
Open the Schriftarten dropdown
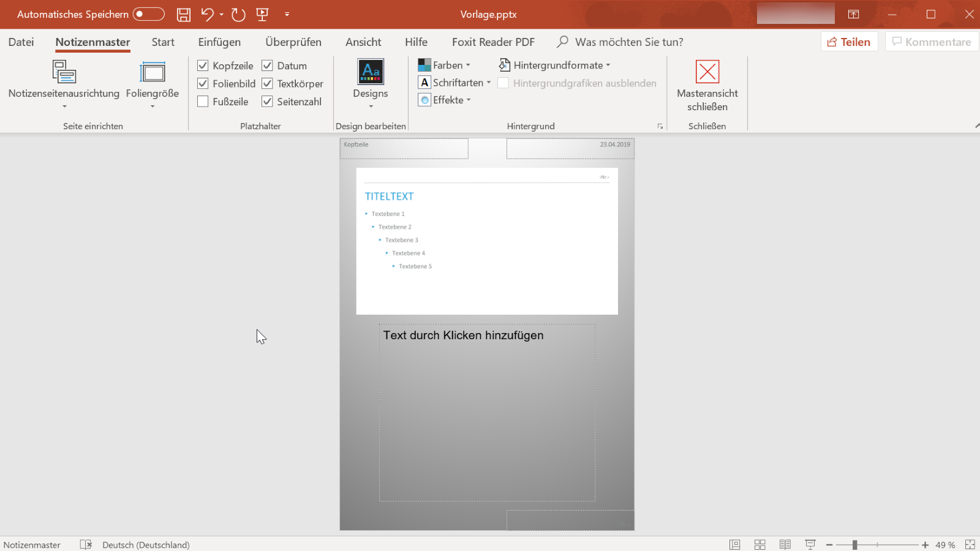(x=454, y=83)
